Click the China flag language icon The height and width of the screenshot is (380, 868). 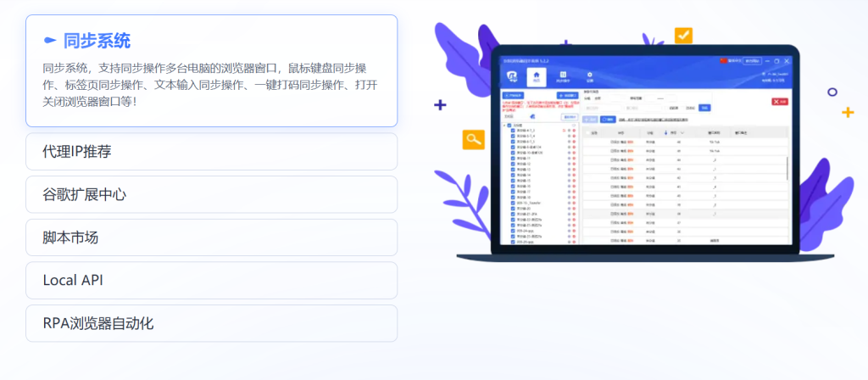(723, 60)
